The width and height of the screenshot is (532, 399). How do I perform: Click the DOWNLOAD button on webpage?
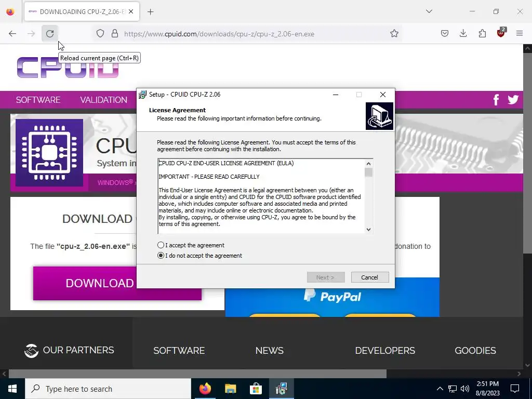coord(85,283)
